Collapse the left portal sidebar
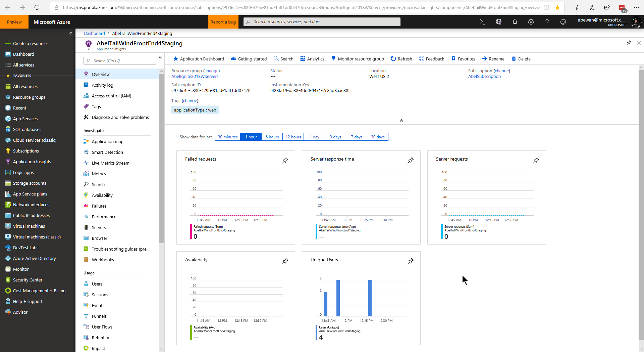Image resolution: width=644 pixels, height=352 pixels. coord(71,33)
